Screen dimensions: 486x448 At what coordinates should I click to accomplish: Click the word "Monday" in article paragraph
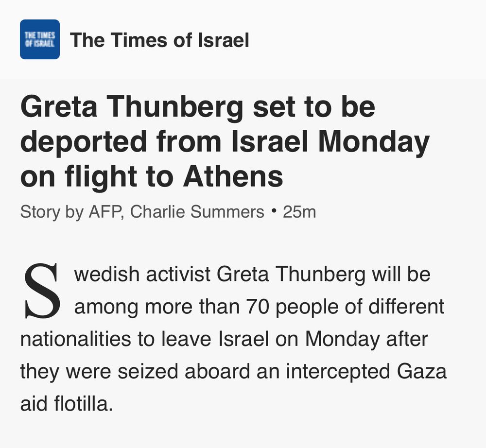coord(342,340)
